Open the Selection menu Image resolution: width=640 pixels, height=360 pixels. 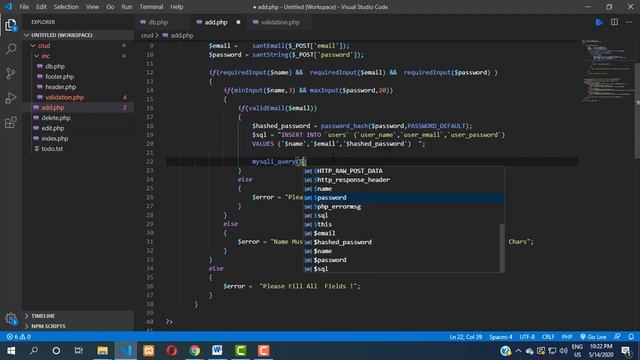click(x=66, y=7)
